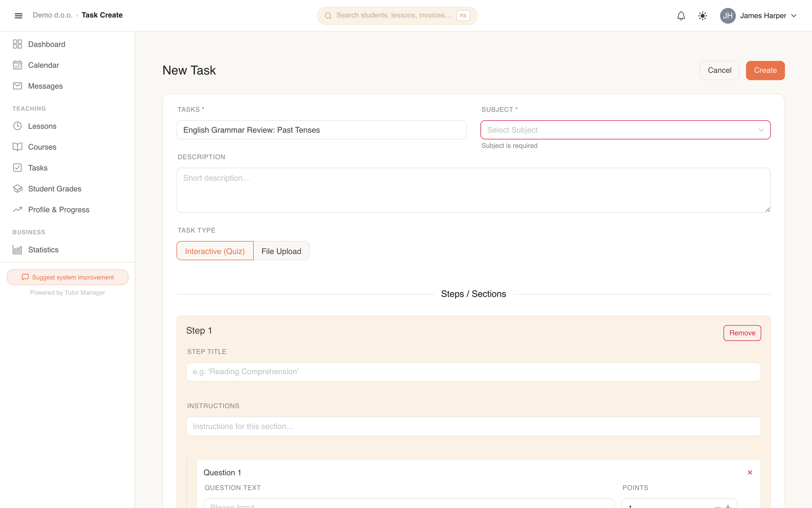812x508 pixels.
Task: Click Suggest system improvement
Action: click(67, 277)
